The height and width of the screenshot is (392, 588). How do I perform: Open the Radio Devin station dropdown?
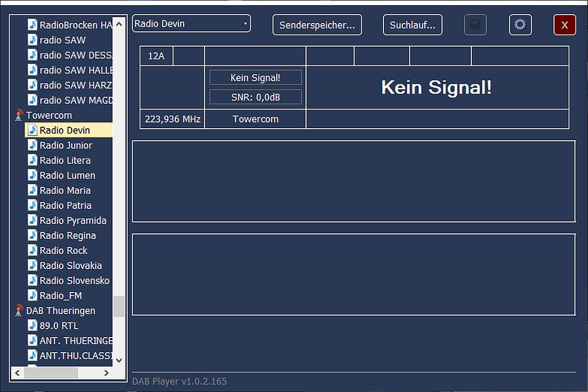point(191,24)
